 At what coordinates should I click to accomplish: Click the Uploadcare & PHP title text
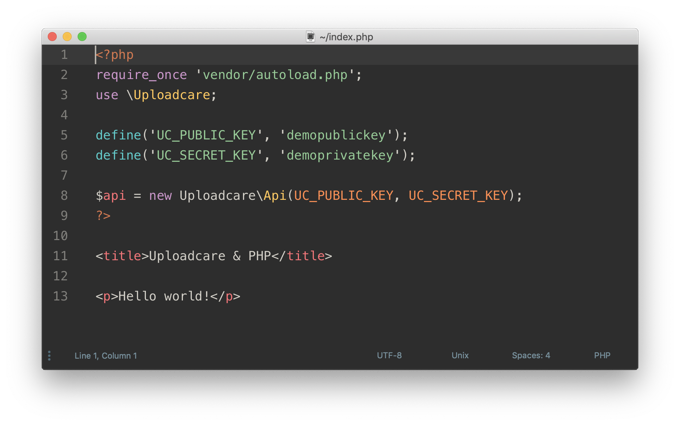(210, 256)
